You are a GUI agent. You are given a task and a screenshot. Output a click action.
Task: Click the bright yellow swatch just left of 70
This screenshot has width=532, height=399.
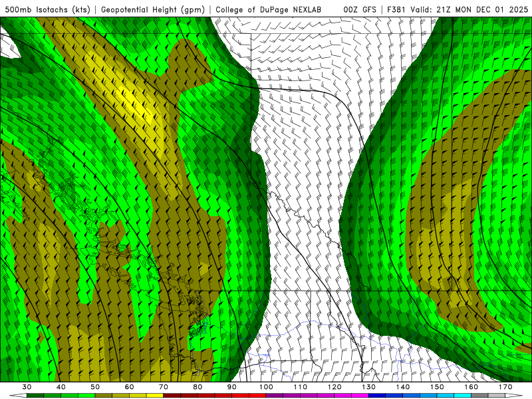(155, 395)
